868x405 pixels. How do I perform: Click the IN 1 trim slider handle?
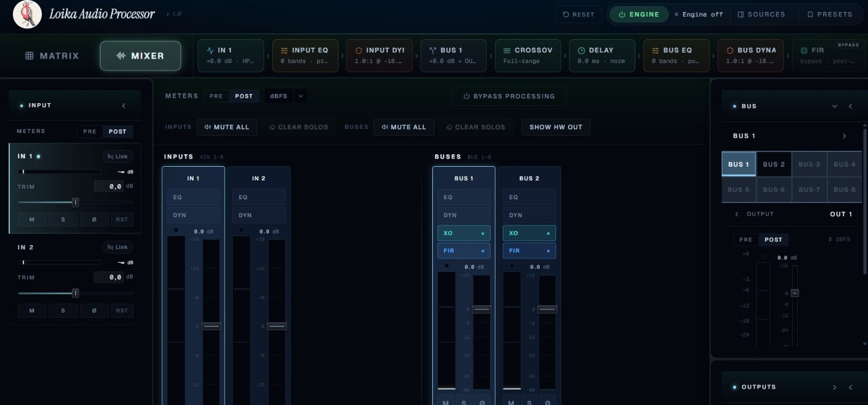75,202
